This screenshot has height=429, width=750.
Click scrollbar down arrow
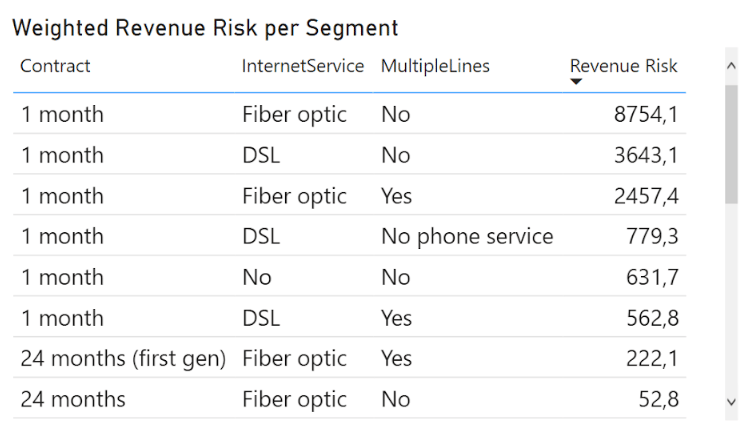tap(731, 401)
